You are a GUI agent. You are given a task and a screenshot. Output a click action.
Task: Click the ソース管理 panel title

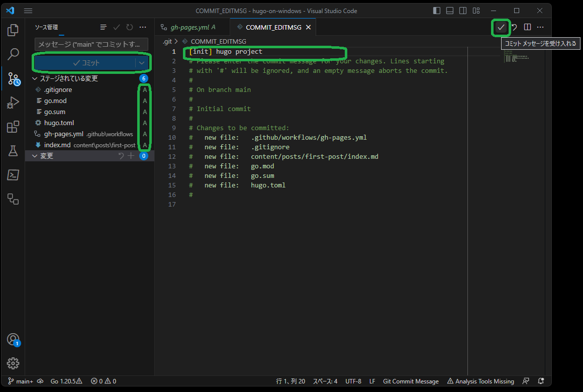coord(46,27)
